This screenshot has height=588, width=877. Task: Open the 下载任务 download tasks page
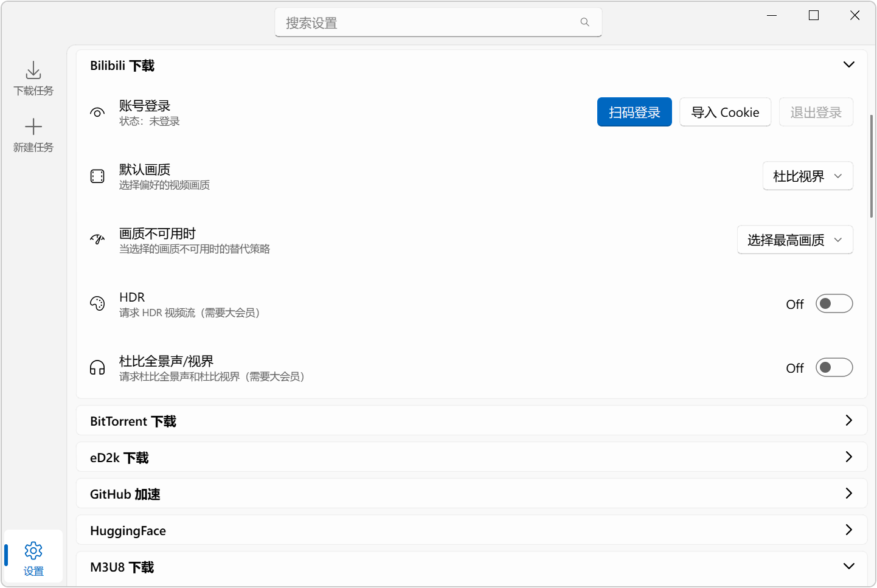click(x=33, y=78)
